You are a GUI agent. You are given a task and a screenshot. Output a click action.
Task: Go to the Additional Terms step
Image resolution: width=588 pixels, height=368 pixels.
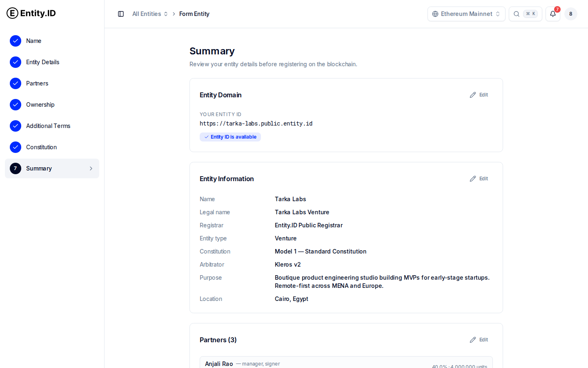pos(52,126)
